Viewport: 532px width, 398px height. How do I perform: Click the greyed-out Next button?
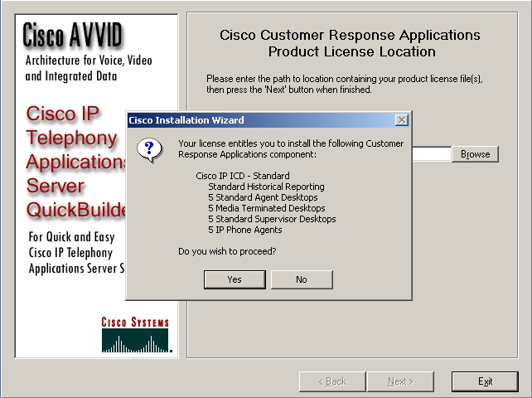point(400,381)
